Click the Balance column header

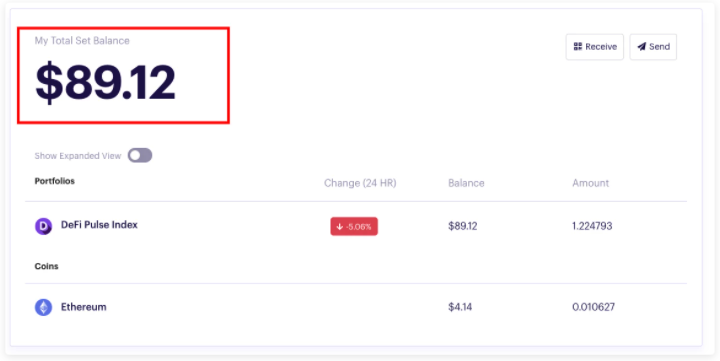point(466,183)
